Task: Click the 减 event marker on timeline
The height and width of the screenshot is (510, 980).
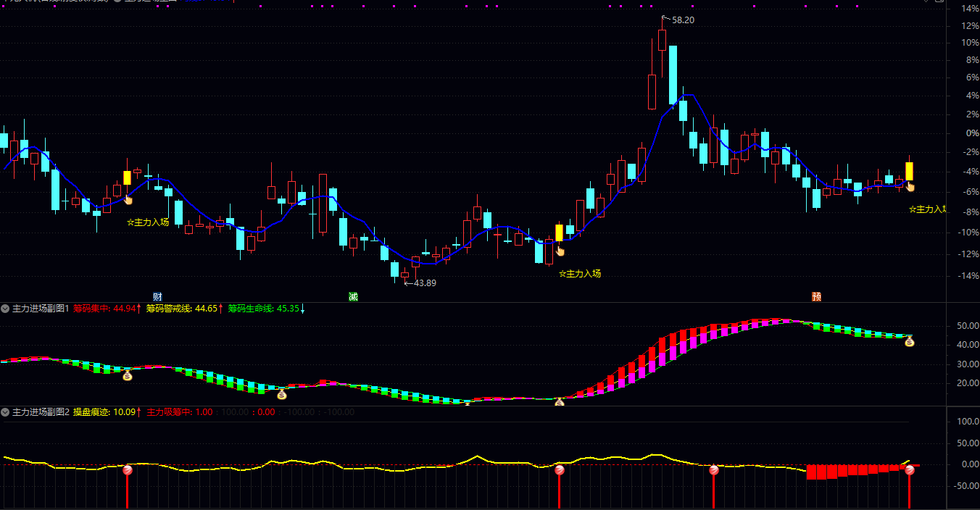Action: (x=353, y=297)
